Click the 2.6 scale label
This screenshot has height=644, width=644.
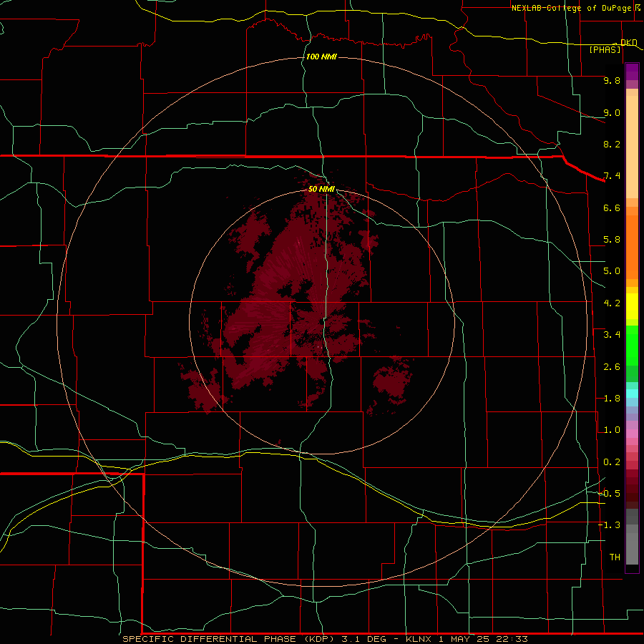point(612,367)
